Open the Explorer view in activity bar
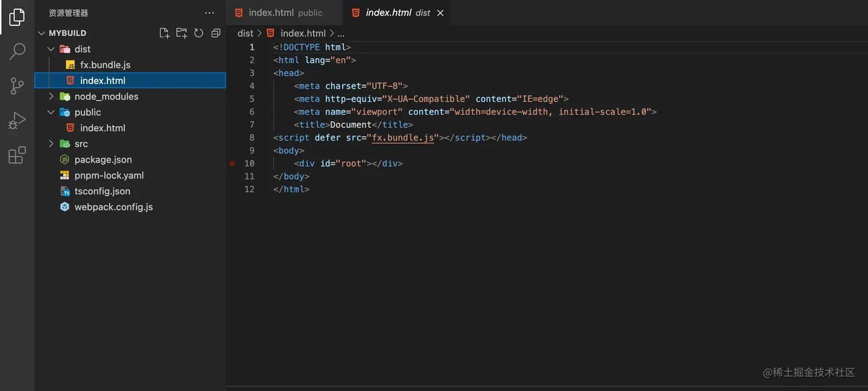The image size is (868, 391). coord(17,17)
